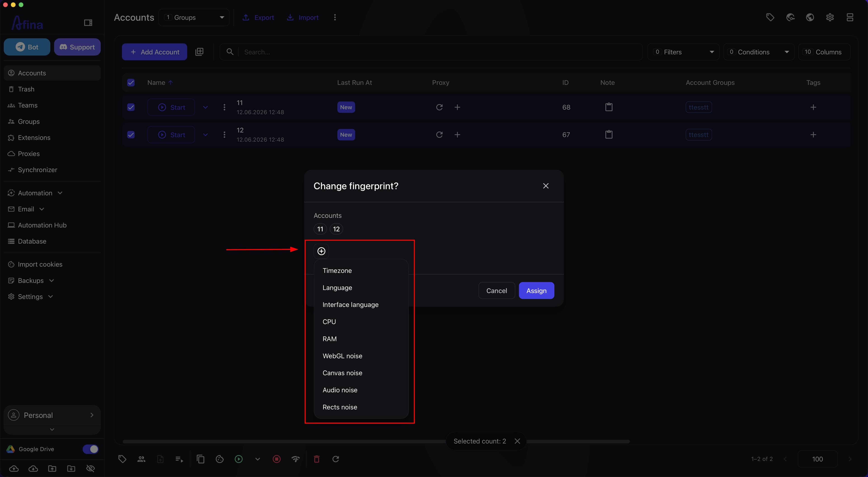The height and width of the screenshot is (477, 868).
Task: Close the Change fingerprint dialog
Action: [x=546, y=186]
